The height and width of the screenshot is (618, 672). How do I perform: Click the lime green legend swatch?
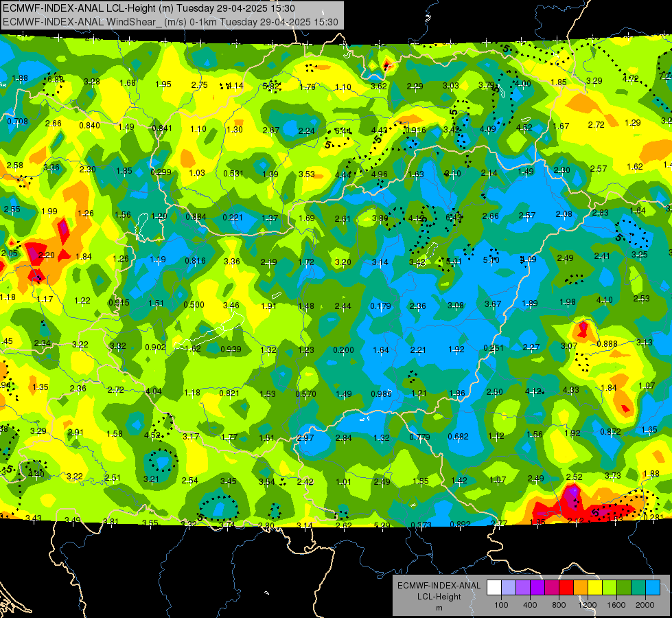(x=610, y=588)
